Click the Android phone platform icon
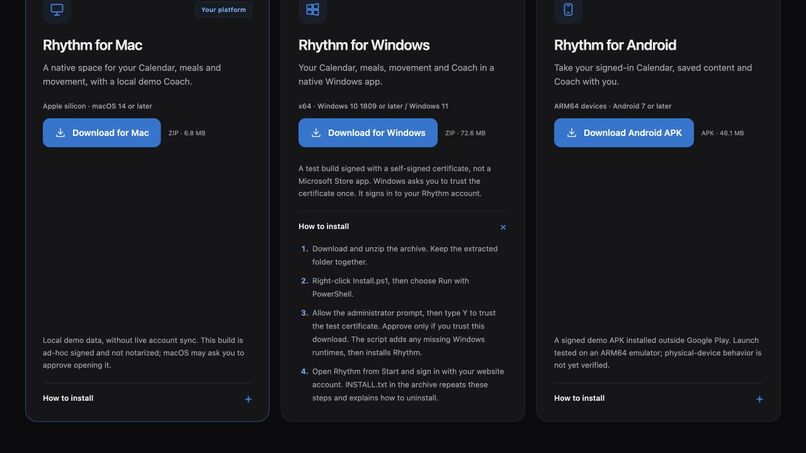Screen dimensions: 806x453 point(568,10)
